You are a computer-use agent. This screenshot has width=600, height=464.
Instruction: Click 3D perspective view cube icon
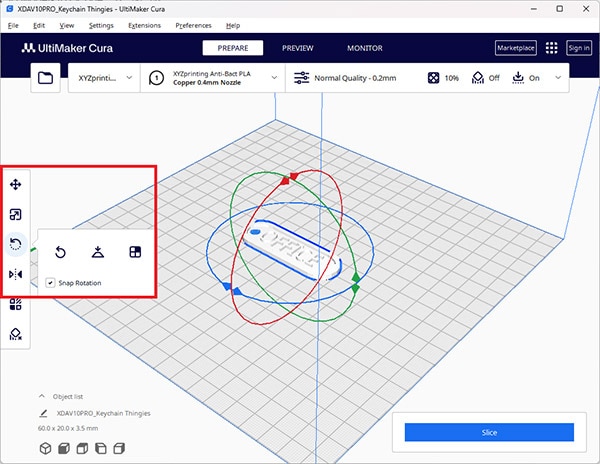46,448
